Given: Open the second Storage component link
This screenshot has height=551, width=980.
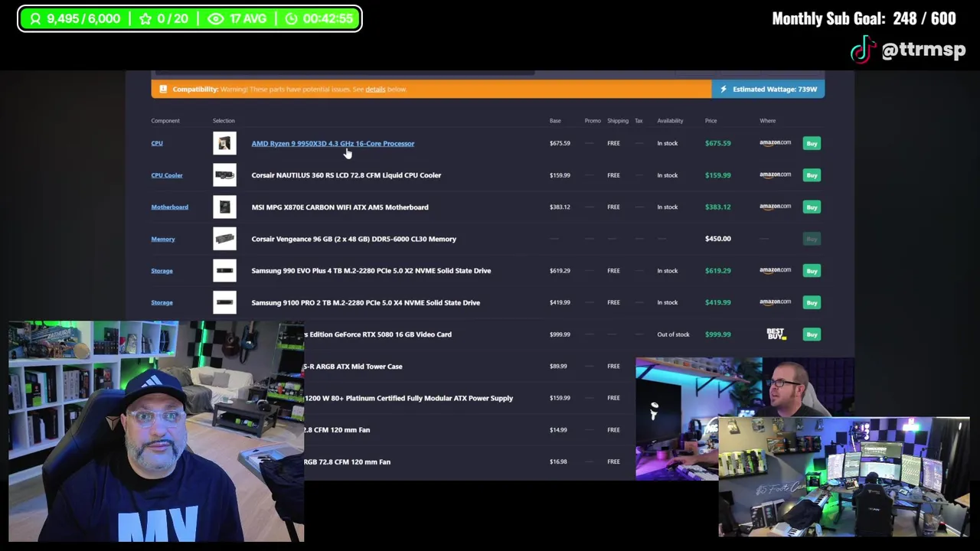Looking at the screenshot, I should pos(162,302).
